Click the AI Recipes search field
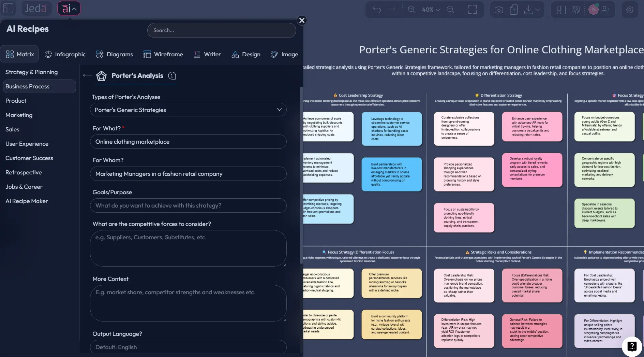Viewport: 644px width, 357px height. pos(222,30)
